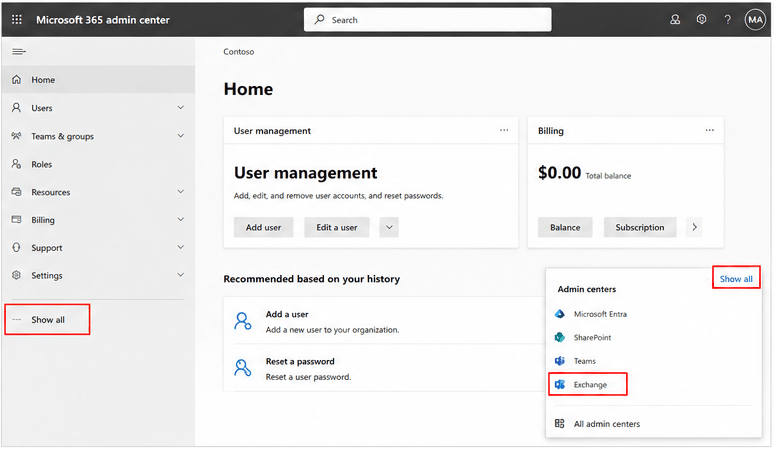Click Show all link above Admin centers
The height and width of the screenshot is (449, 774).
click(736, 279)
